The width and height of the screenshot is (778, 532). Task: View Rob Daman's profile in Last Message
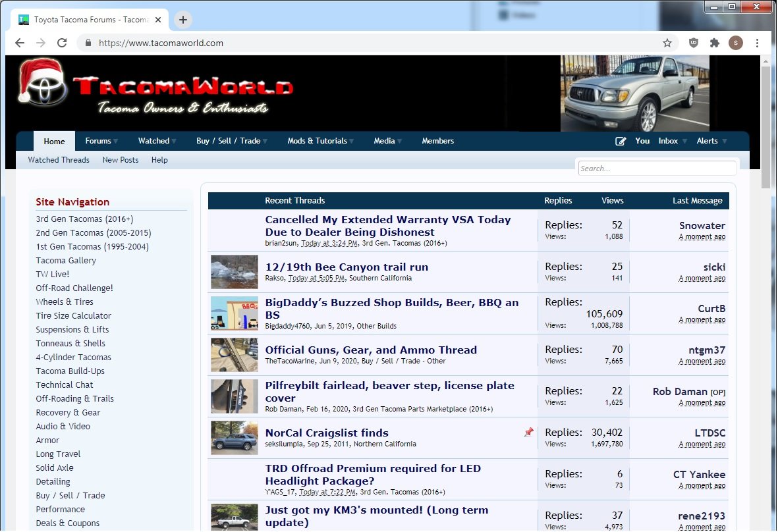(x=680, y=392)
